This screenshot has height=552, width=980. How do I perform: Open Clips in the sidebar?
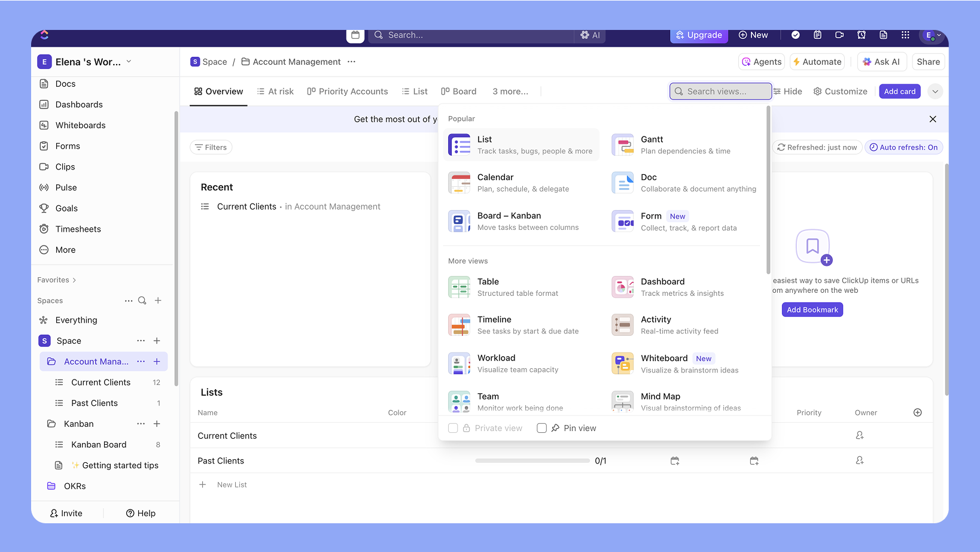point(57,166)
